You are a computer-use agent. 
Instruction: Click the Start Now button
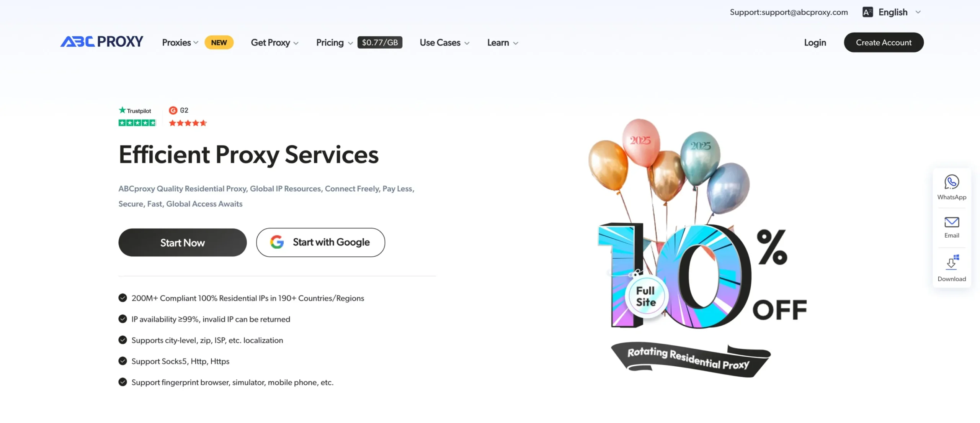pyautogui.click(x=183, y=243)
